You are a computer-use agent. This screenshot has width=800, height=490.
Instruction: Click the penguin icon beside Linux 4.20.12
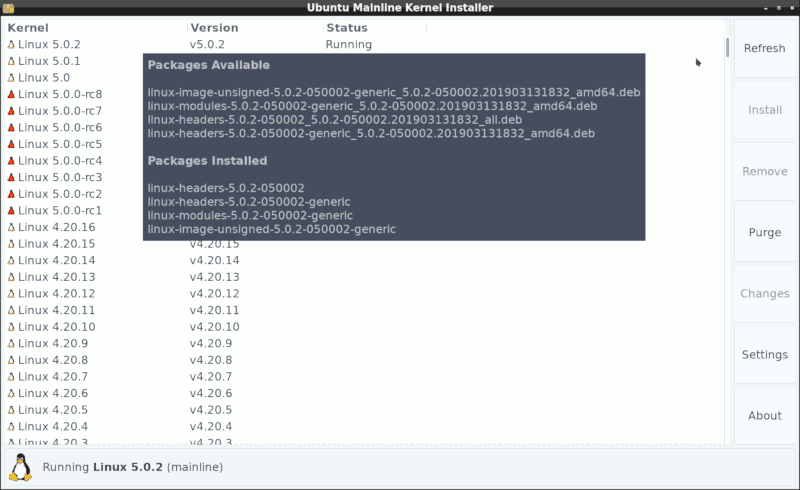[x=11, y=294]
